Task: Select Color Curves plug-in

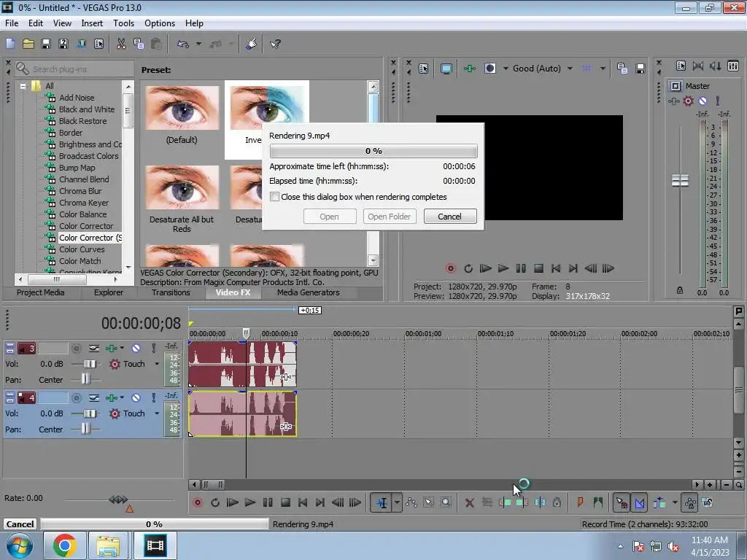Action: [x=82, y=249]
